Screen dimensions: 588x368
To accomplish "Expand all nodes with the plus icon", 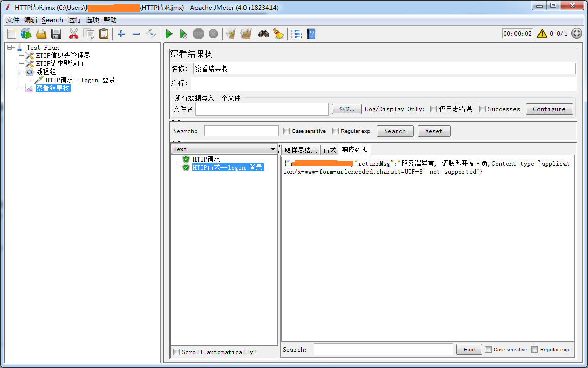I will click(121, 34).
